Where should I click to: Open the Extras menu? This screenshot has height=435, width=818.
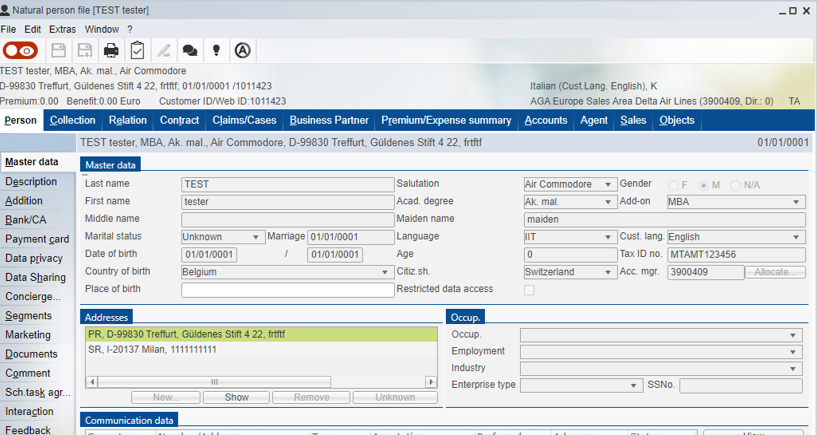pos(63,29)
